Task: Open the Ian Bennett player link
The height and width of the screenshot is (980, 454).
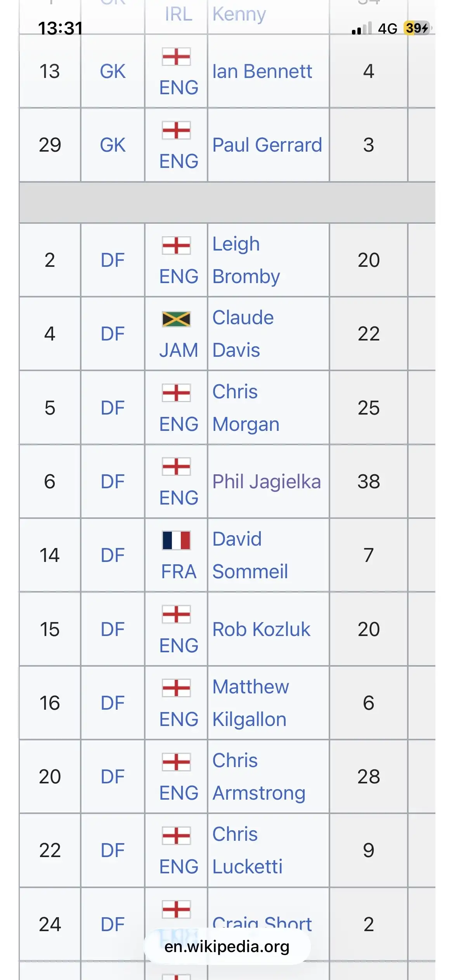Action: coord(262,71)
